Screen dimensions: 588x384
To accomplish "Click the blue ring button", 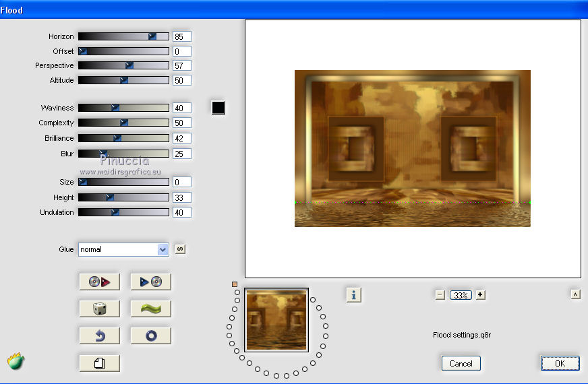I will pyautogui.click(x=151, y=335).
